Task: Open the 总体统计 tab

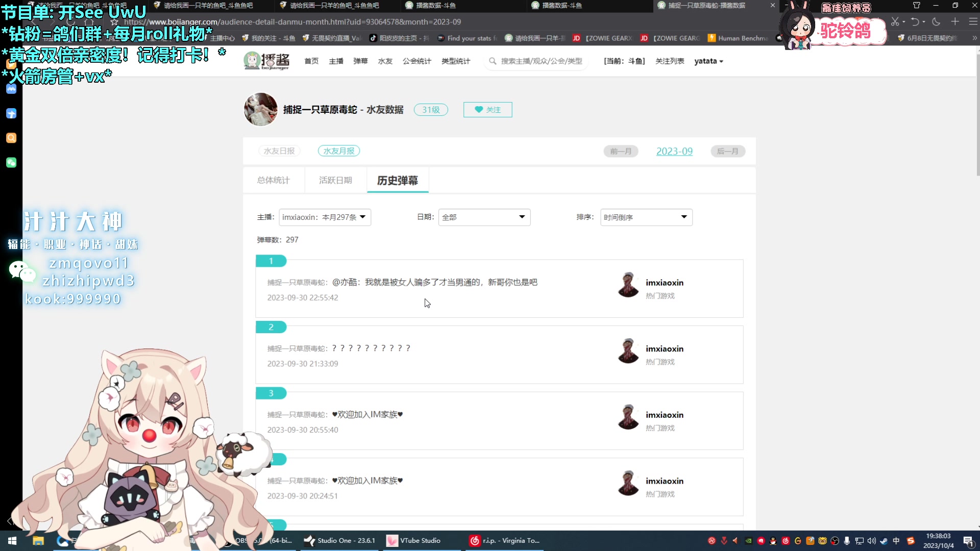Action: 274,180
